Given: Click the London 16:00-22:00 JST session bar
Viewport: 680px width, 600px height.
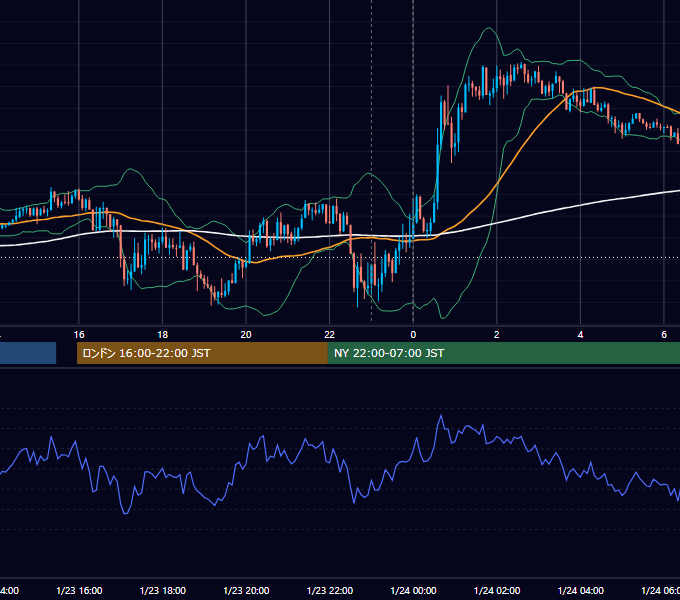Looking at the screenshot, I should click(x=202, y=353).
